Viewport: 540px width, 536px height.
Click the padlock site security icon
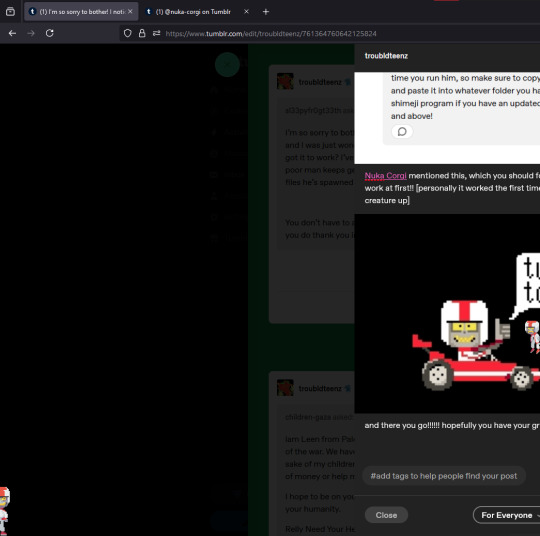pos(142,33)
